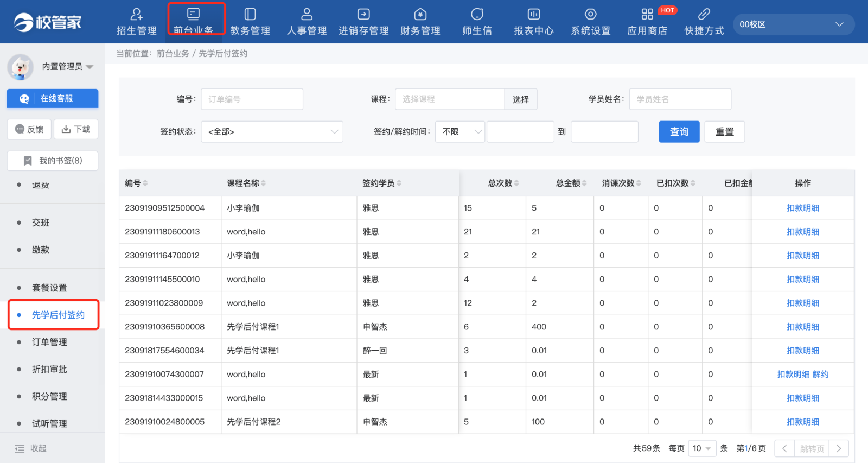Click the bookmark icon in 我的书签
The height and width of the screenshot is (463, 868).
[28, 161]
